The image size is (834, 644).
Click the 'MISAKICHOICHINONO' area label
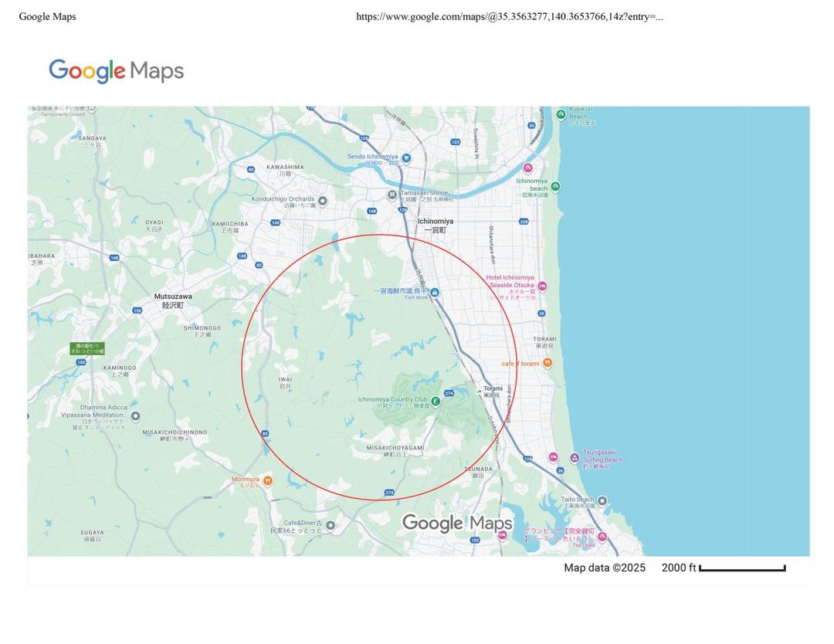(175, 432)
